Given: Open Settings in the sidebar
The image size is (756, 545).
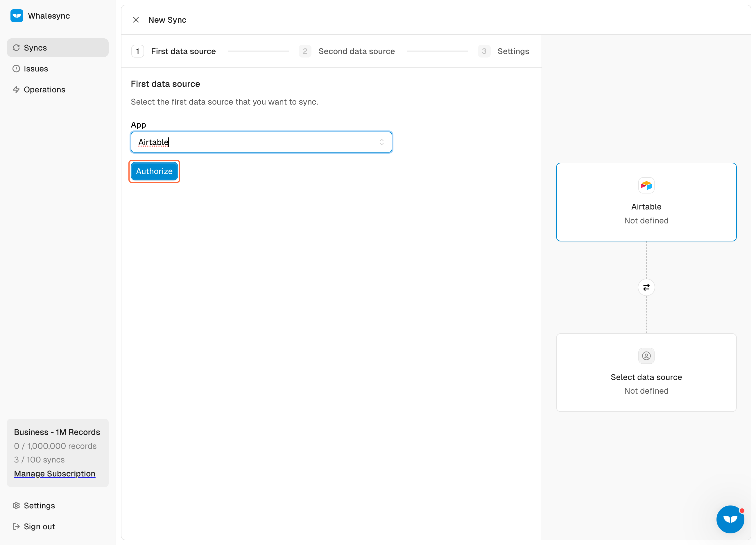Looking at the screenshot, I should tap(58, 506).
